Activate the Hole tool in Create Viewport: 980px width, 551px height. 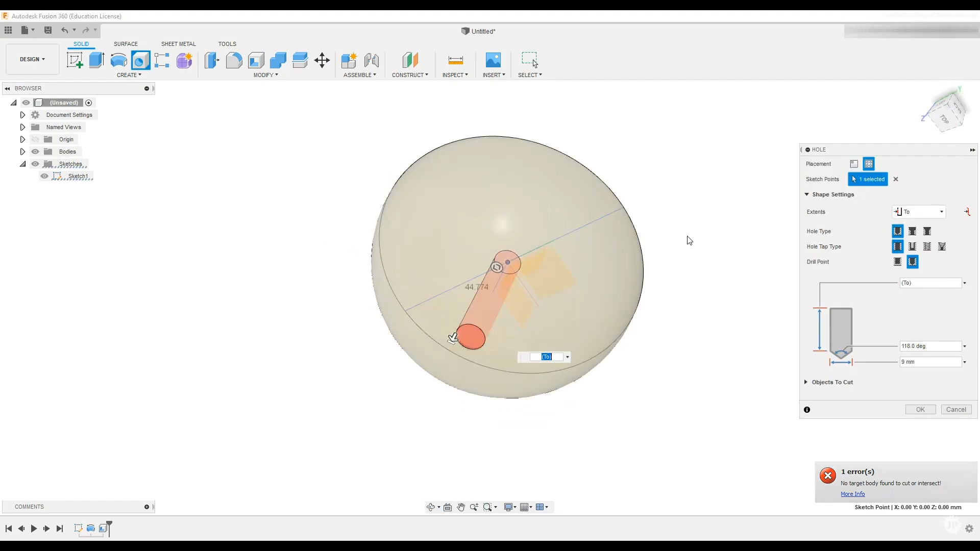(x=141, y=60)
